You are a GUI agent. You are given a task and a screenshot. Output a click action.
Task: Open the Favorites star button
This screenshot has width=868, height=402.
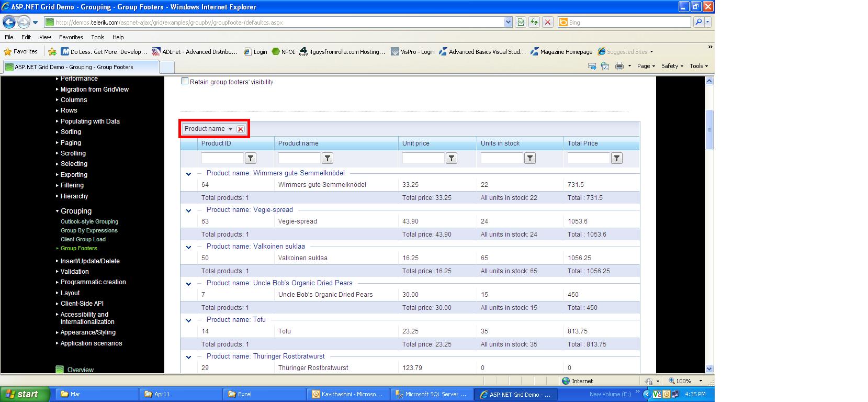tap(21, 51)
